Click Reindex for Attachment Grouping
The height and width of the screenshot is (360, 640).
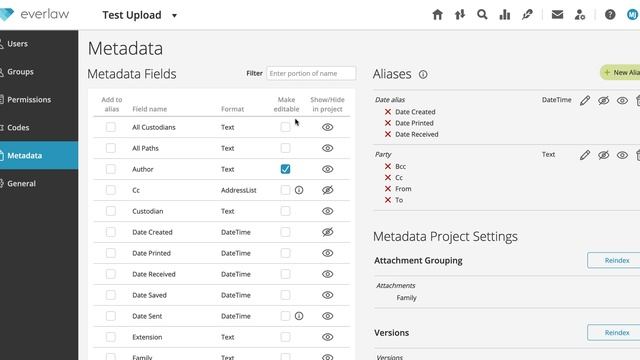614,260
